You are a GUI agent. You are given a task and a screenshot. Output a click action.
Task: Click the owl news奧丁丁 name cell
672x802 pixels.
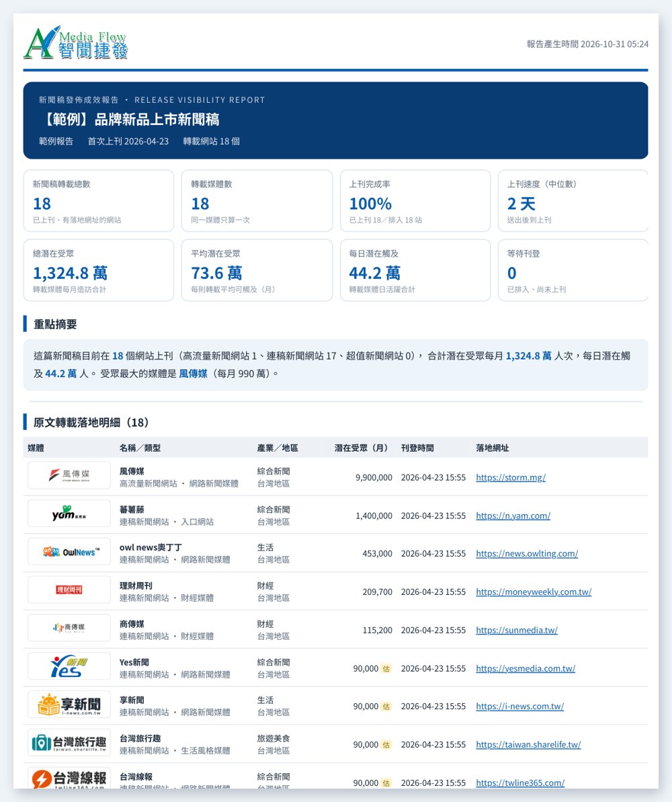click(151, 547)
